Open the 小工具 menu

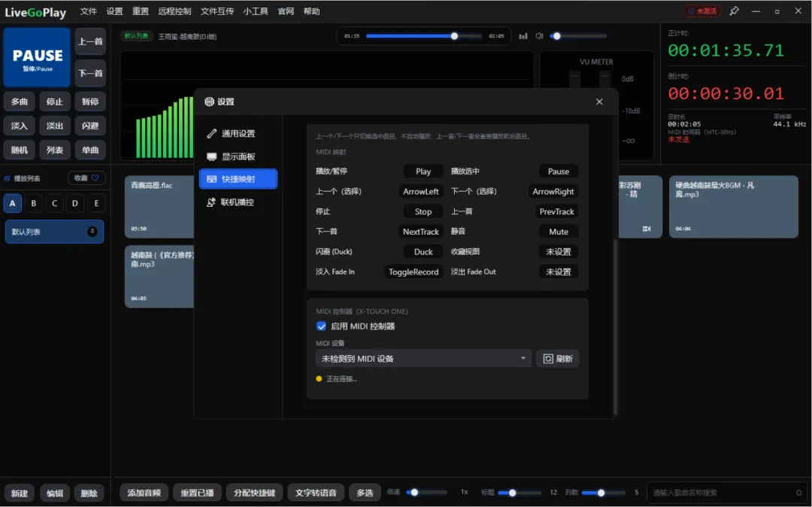pos(256,11)
